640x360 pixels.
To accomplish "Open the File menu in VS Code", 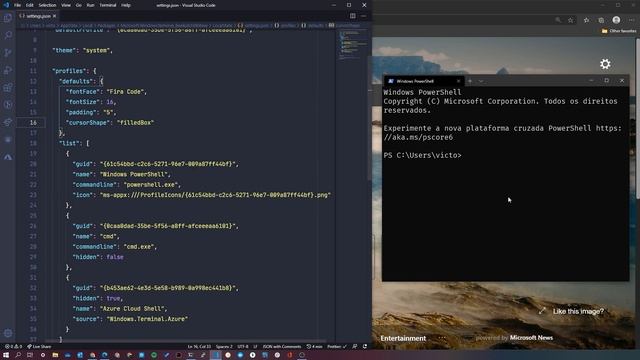I will (x=17, y=5).
